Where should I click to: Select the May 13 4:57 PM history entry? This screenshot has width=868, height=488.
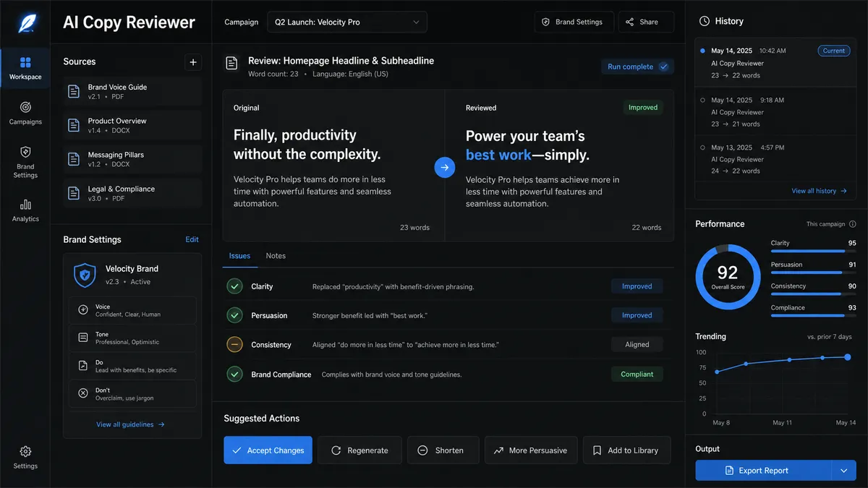pyautogui.click(x=775, y=159)
